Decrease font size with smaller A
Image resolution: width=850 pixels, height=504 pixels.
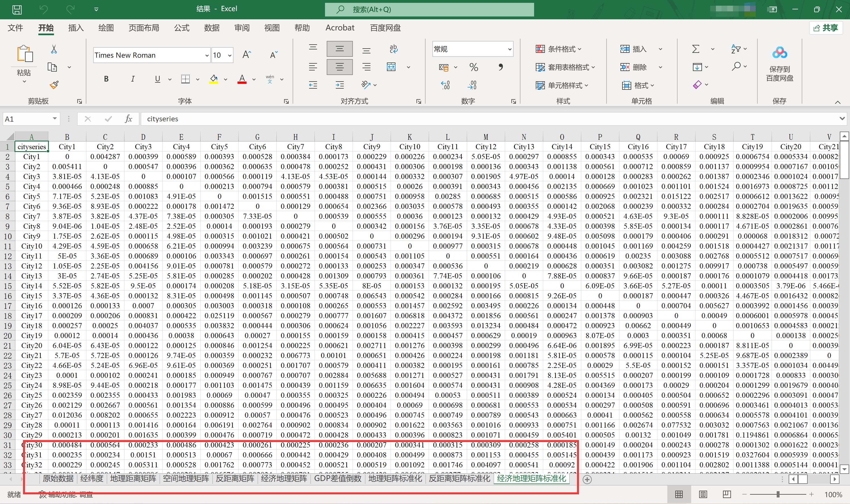coord(274,55)
